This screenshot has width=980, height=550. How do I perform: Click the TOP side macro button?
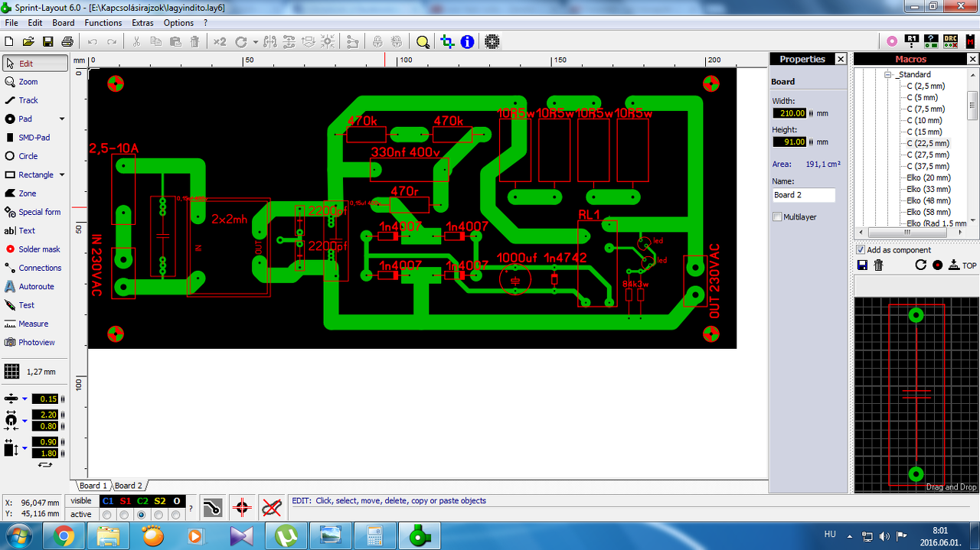click(963, 265)
